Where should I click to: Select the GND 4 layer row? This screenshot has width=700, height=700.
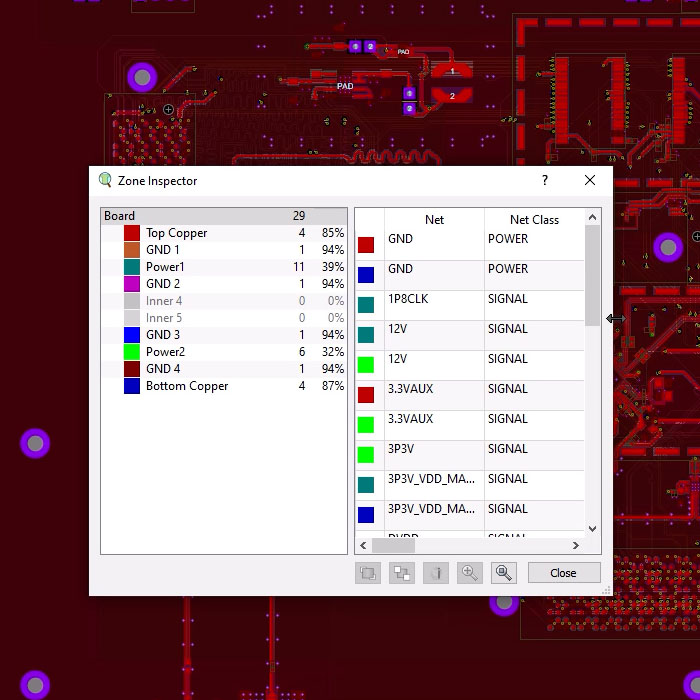click(x=224, y=369)
